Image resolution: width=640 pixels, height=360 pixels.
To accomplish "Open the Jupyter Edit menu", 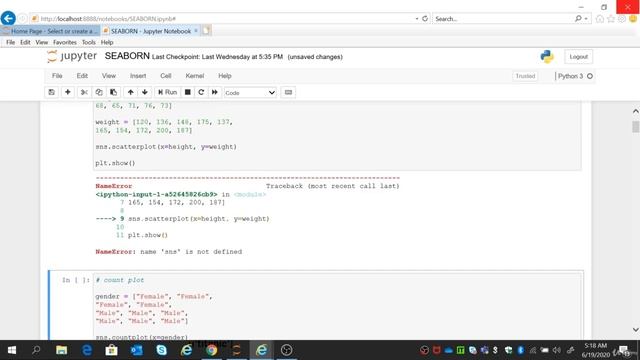I will pos(82,76).
